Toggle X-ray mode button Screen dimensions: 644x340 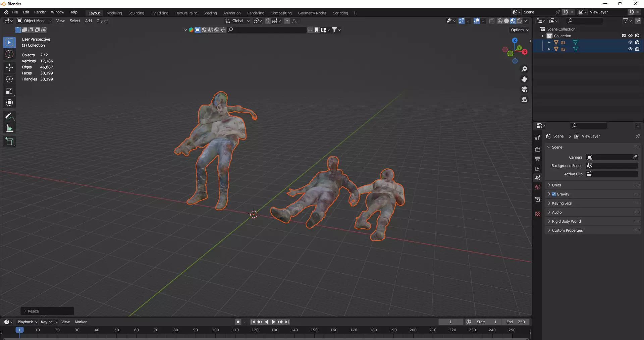492,21
